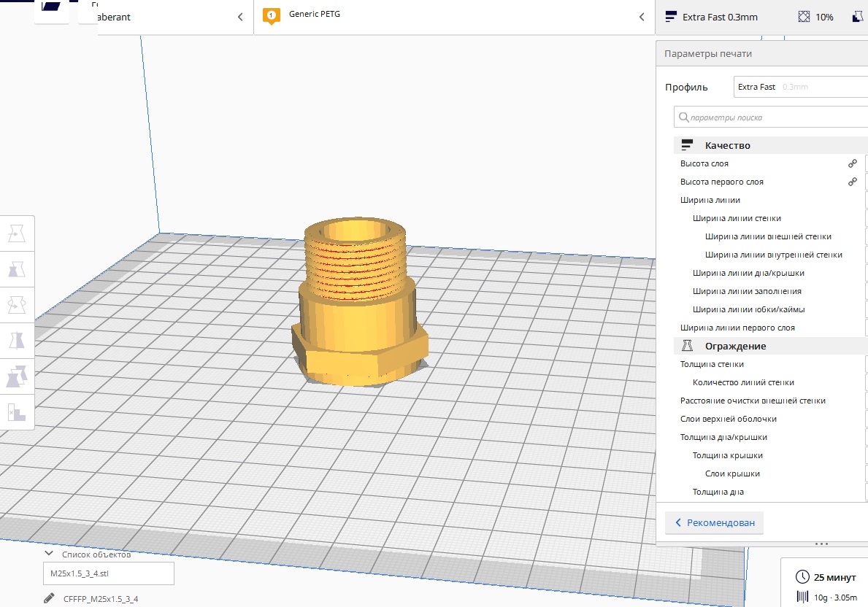This screenshot has height=607, width=868.
Task: Collapse the Ограждение settings category
Action: point(735,346)
